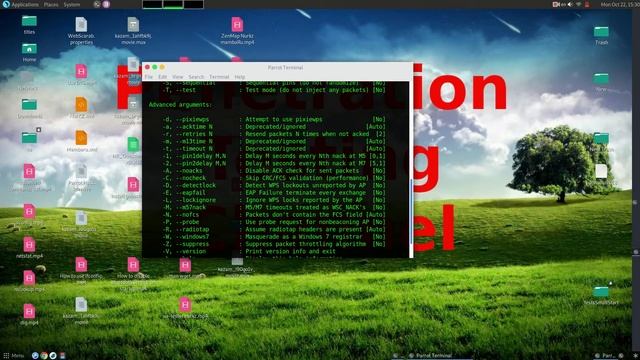The height and width of the screenshot is (360, 640).
Task: Open the Help menu in Parrot Terminal
Action: 240,77
